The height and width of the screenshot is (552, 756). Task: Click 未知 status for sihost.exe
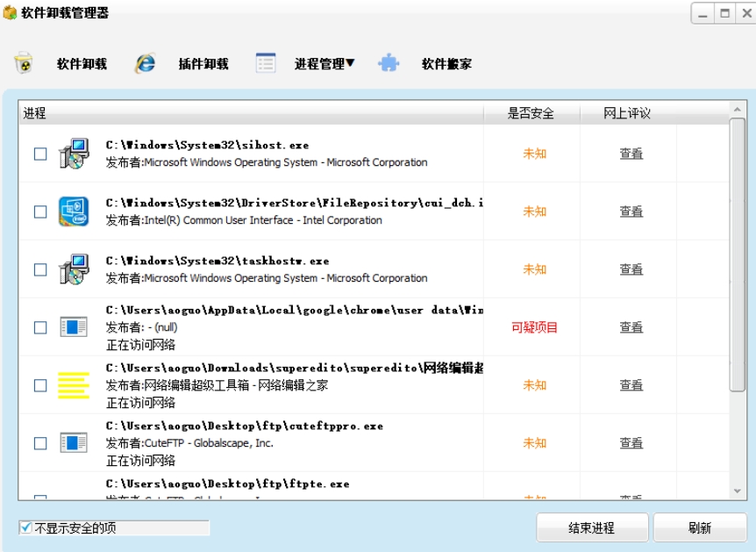pos(535,154)
